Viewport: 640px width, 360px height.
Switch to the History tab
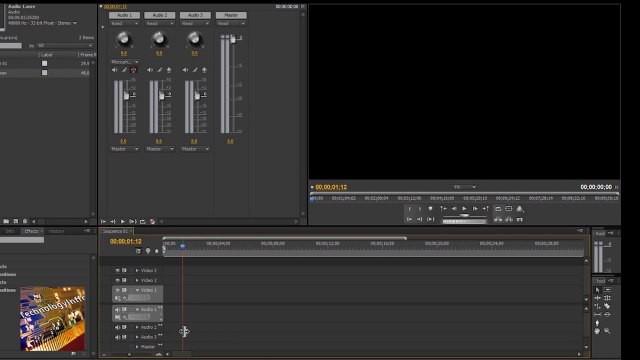pyautogui.click(x=56, y=231)
